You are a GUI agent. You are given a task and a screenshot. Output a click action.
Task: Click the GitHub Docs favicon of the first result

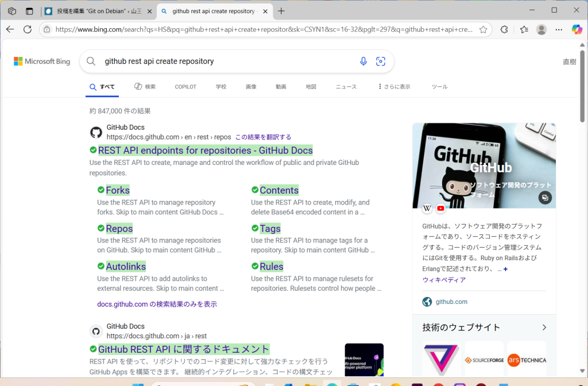coord(96,132)
